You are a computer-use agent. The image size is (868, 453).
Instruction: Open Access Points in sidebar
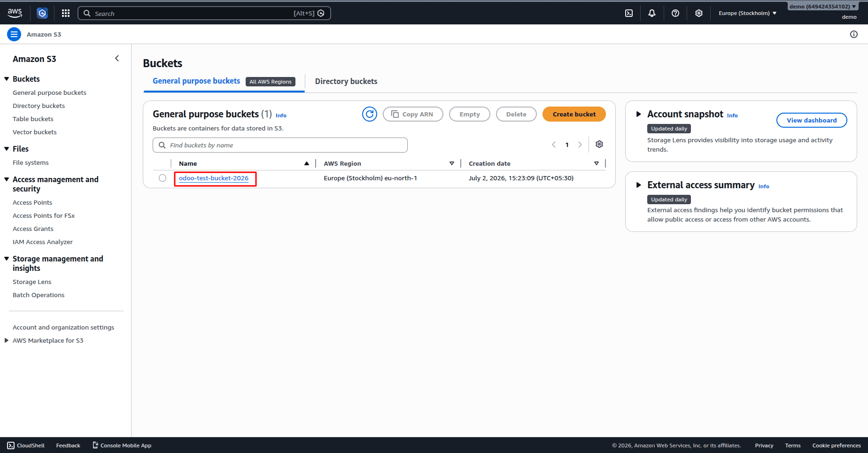click(x=32, y=202)
